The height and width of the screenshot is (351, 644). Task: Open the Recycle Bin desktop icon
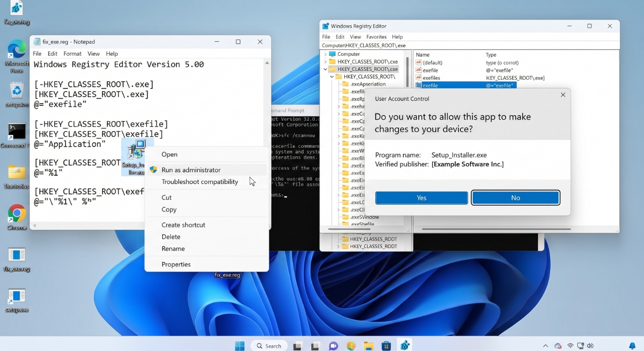pos(17,91)
